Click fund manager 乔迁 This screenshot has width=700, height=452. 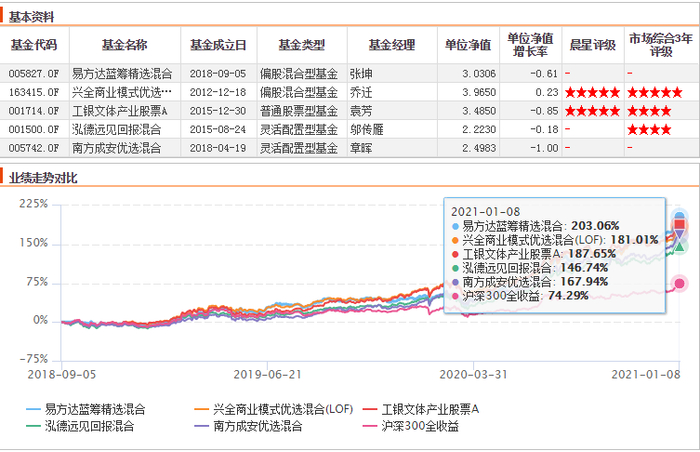361,92
